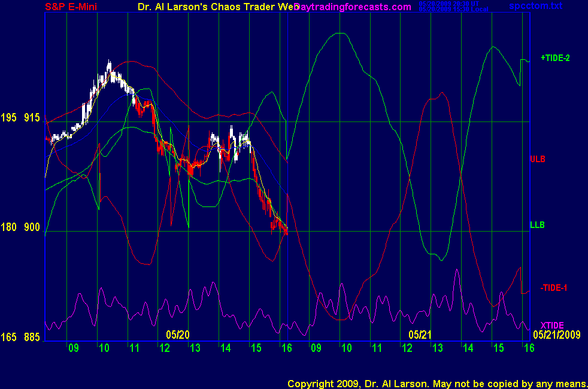588x389 pixels.
Task: Select the 05/21 date marker mid-chart
Action: (420, 335)
